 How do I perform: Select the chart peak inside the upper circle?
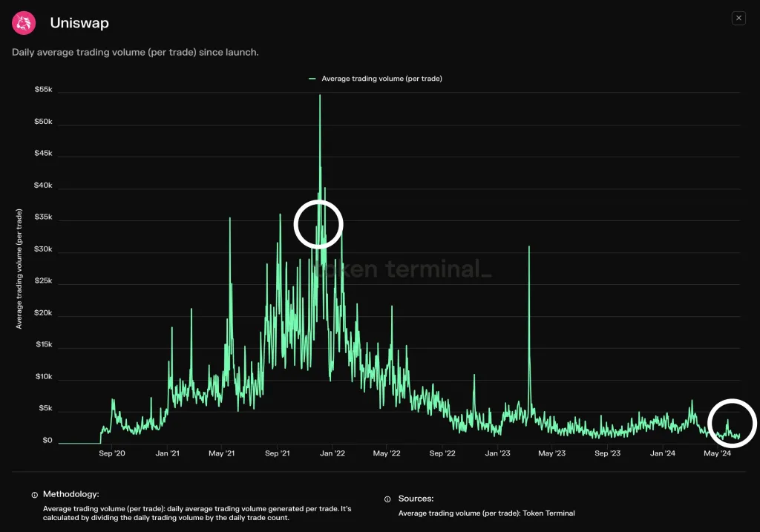(x=319, y=224)
